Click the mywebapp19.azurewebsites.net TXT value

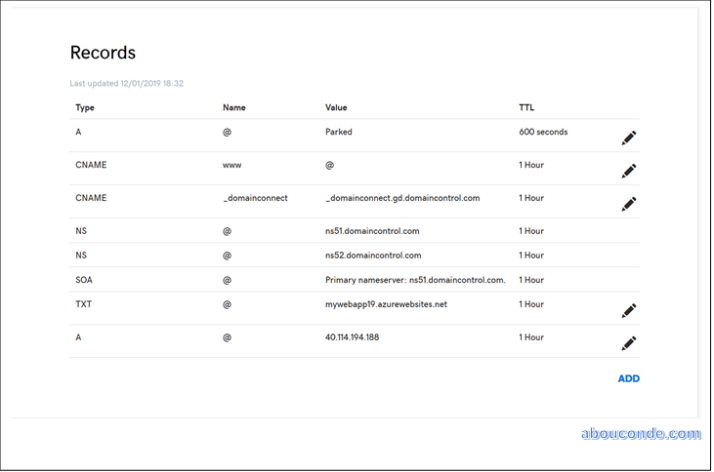pyautogui.click(x=384, y=304)
